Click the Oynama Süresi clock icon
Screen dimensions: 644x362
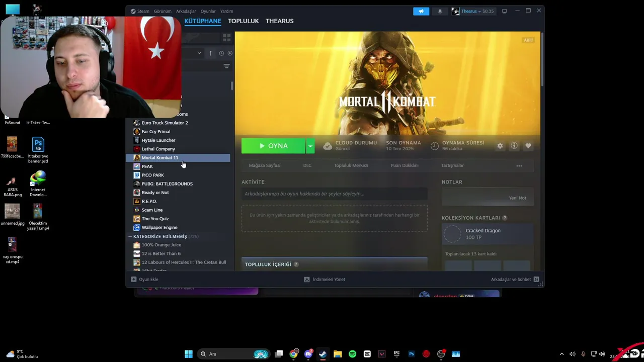click(x=435, y=146)
